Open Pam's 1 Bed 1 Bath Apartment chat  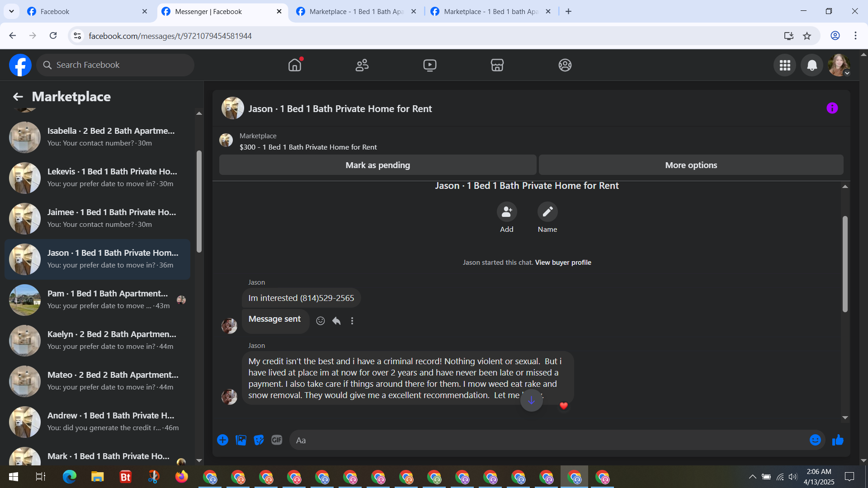pyautogui.click(x=97, y=300)
